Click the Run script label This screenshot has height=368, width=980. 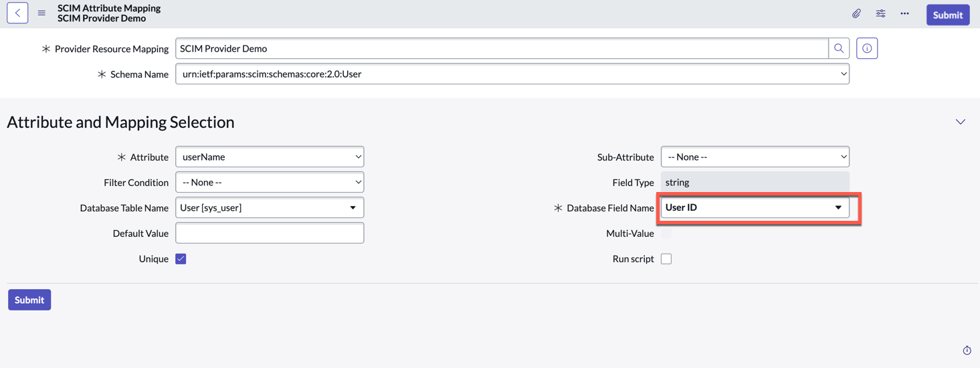pyautogui.click(x=633, y=259)
